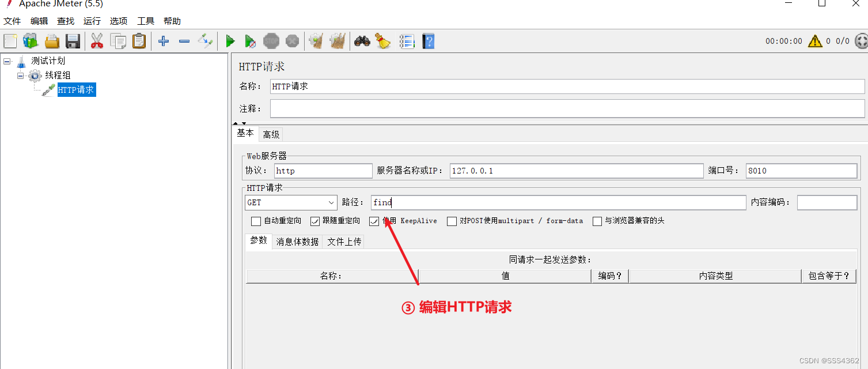Click the Paste clipboard icon
Screen dimensions: 868x369
click(x=139, y=41)
